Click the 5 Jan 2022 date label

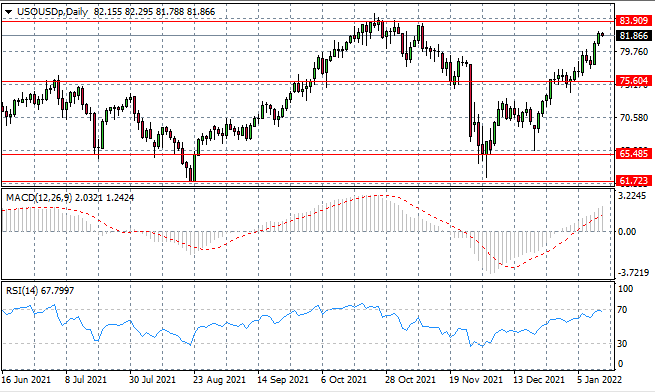599,380
